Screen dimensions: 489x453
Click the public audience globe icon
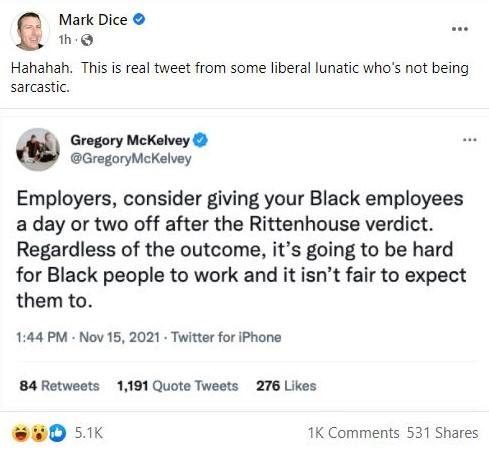pos(87,40)
